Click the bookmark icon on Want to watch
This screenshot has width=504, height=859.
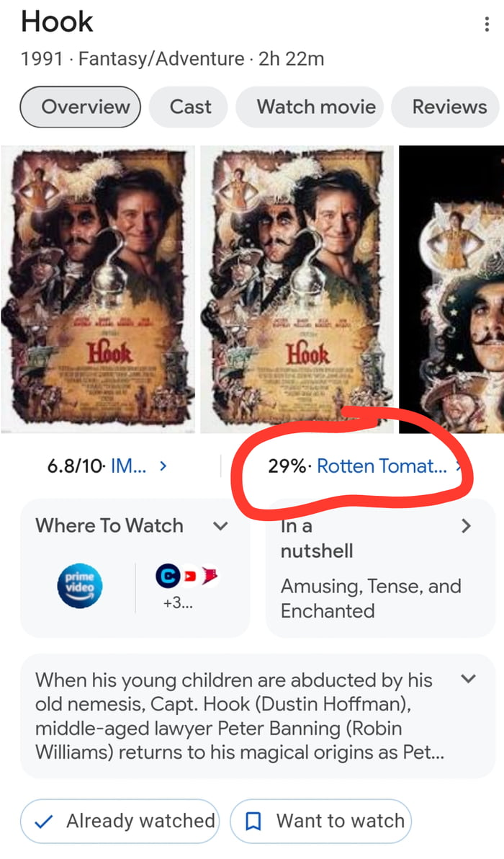[253, 821]
